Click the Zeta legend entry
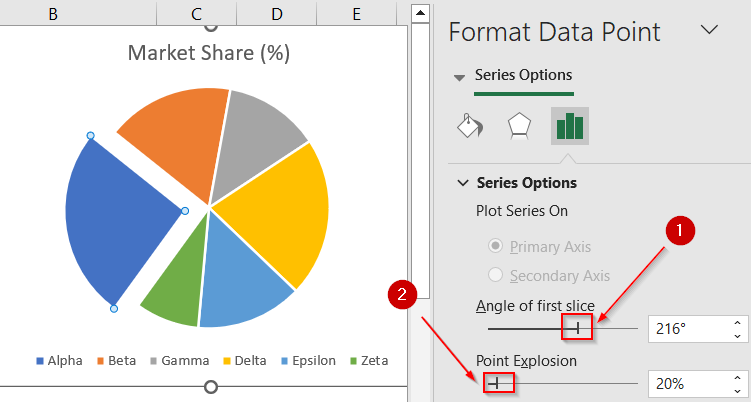 click(369, 360)
